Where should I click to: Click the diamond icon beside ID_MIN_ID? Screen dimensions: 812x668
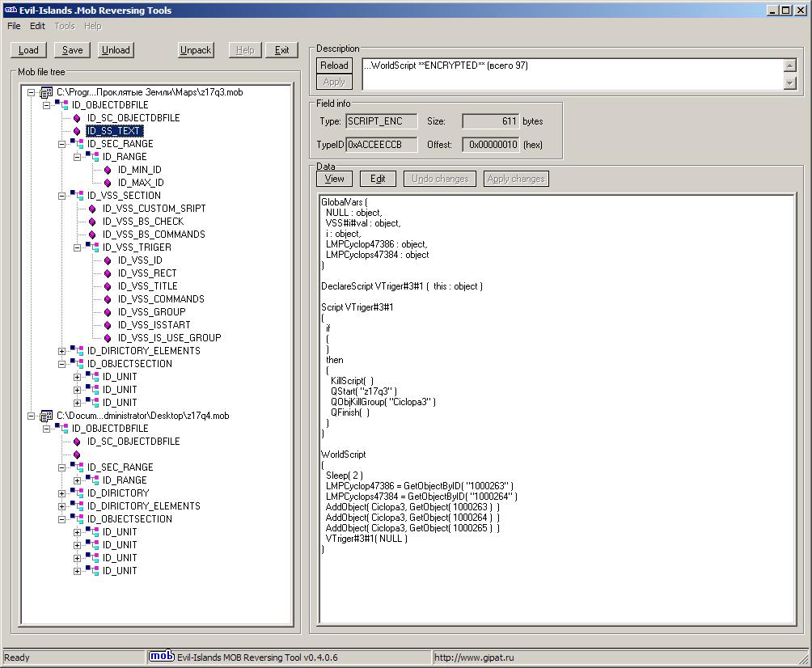(x=108, y=170)
